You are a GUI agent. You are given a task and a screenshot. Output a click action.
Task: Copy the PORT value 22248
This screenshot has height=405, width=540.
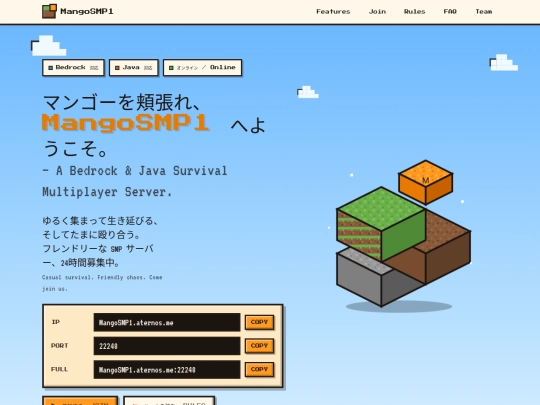(259, 345)
